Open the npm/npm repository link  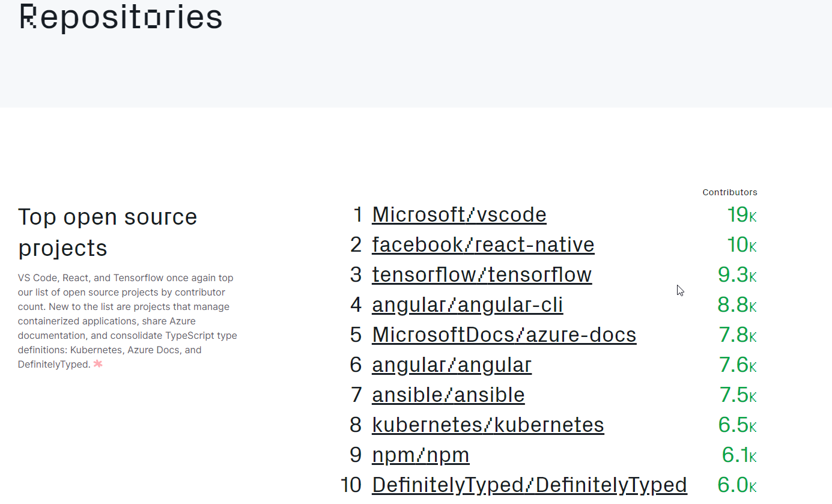tap(421, 455)
